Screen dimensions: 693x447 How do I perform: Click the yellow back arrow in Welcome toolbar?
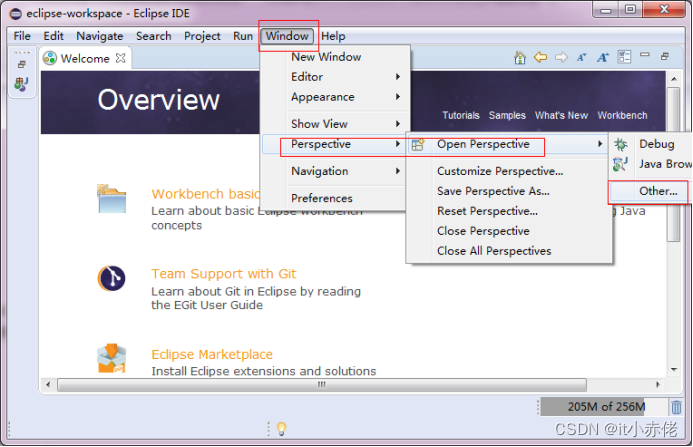pos(540,57)
